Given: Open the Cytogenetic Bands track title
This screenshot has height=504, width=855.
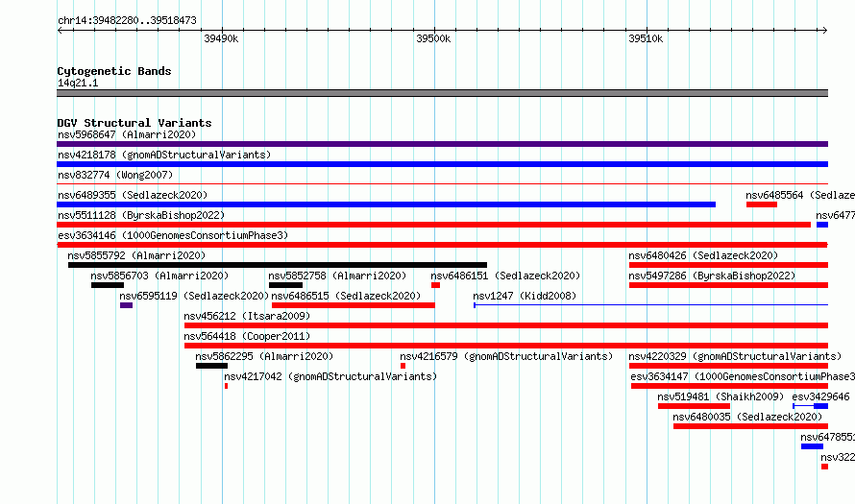Looking at the screenshot, I should (x=114, y=71).
